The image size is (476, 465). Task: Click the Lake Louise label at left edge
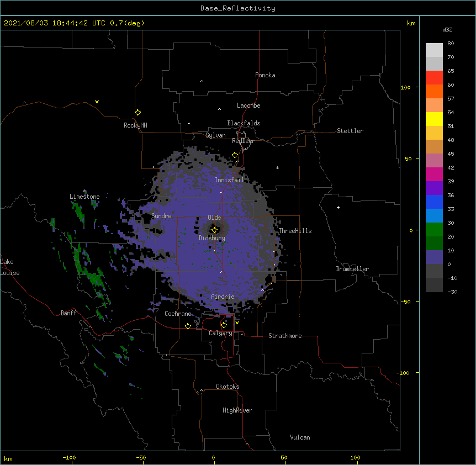(x=10, y=267)
